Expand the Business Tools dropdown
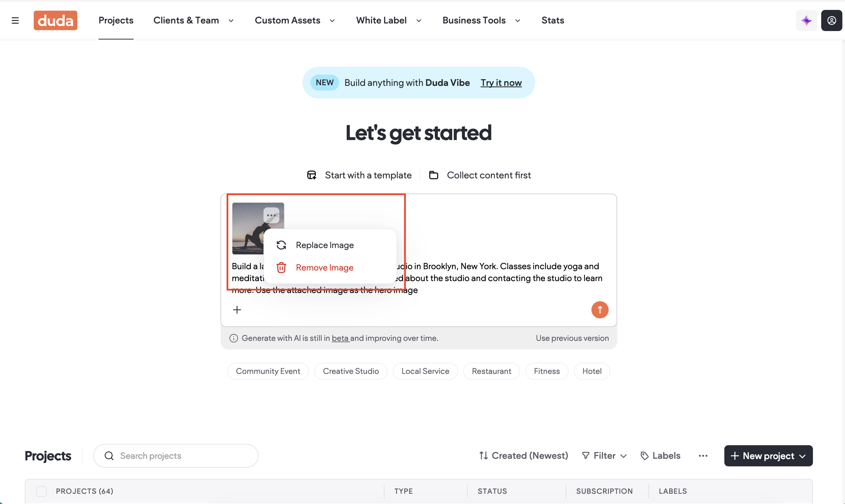845x504 pixels. click(x=518, y=21)
